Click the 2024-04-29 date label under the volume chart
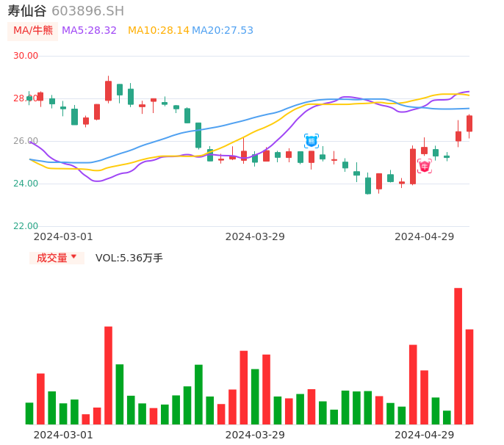The width and height of the screenshot is (504, 445). click(x=425, y=435)
